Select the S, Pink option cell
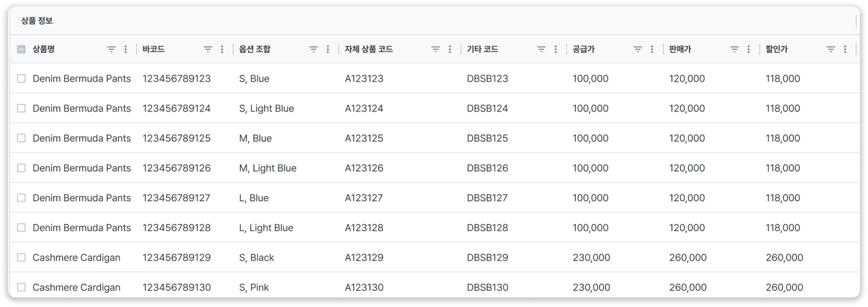This screenshot has width=868, height=307. pos(253,287)
